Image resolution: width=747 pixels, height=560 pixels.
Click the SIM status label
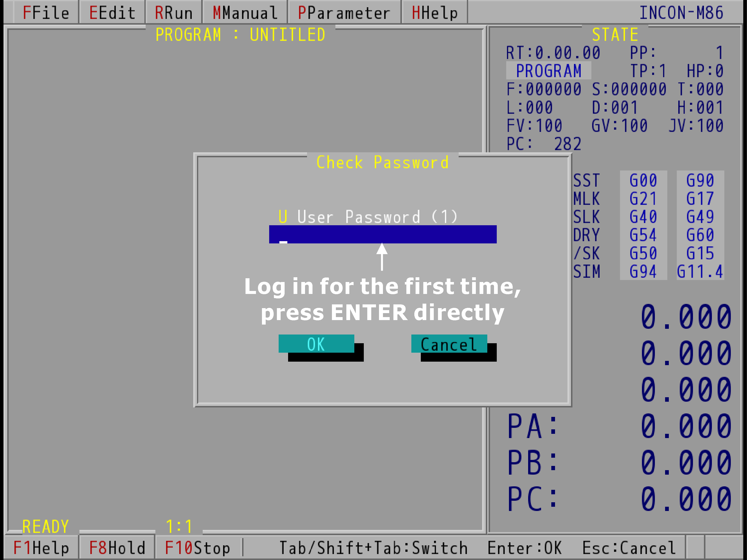tap(587, 271)
